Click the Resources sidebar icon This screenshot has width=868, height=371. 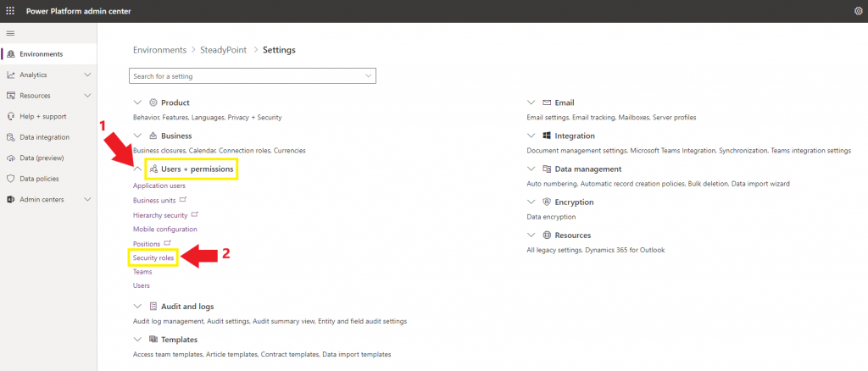click(x=10, y=96)
